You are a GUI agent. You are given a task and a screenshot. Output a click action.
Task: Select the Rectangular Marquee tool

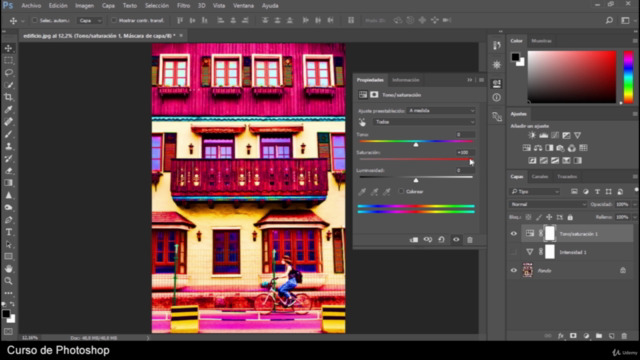[x=9, y=60]
